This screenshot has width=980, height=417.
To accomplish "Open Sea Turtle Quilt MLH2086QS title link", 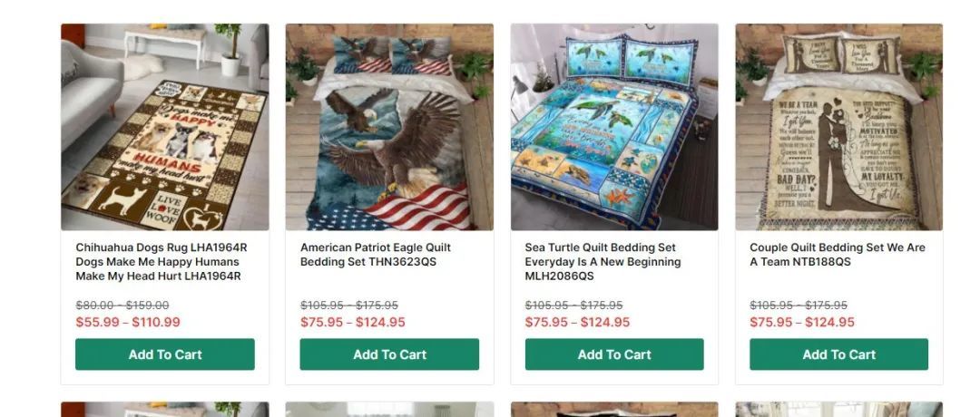I will coord(603,262).
